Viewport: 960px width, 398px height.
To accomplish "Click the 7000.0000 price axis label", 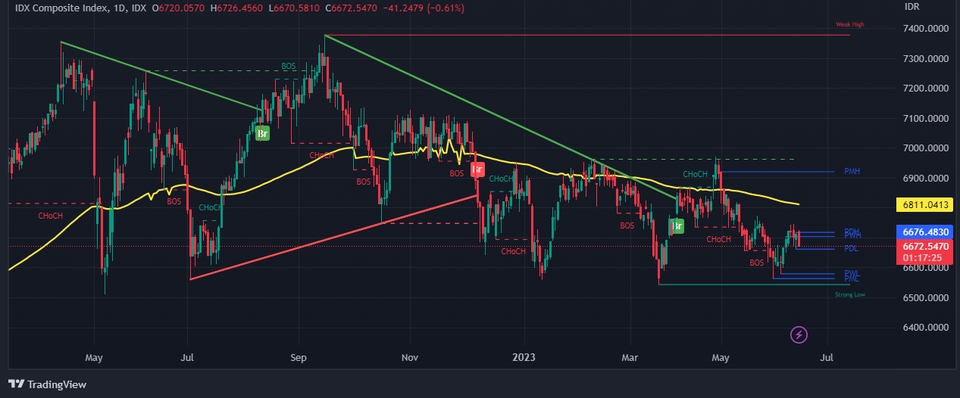I will 926,149.
